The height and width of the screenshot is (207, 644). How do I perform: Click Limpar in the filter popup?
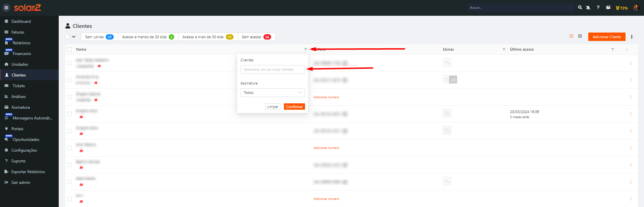click(273, 107)
